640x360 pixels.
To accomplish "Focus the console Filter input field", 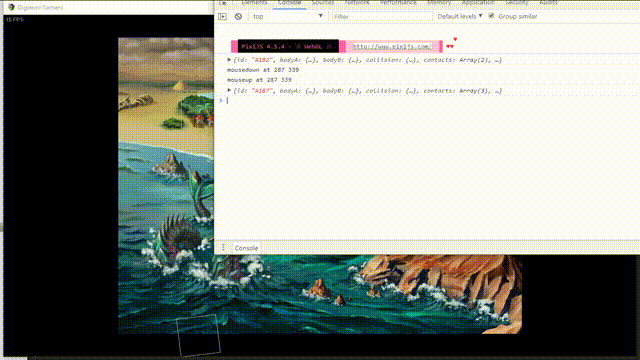I will tap(382, 17).
